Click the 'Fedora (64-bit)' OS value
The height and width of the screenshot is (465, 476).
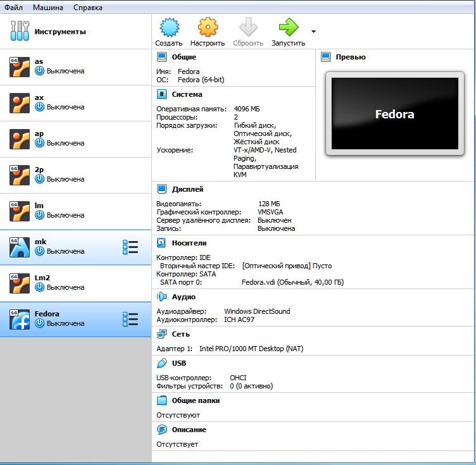coord(201,80)
